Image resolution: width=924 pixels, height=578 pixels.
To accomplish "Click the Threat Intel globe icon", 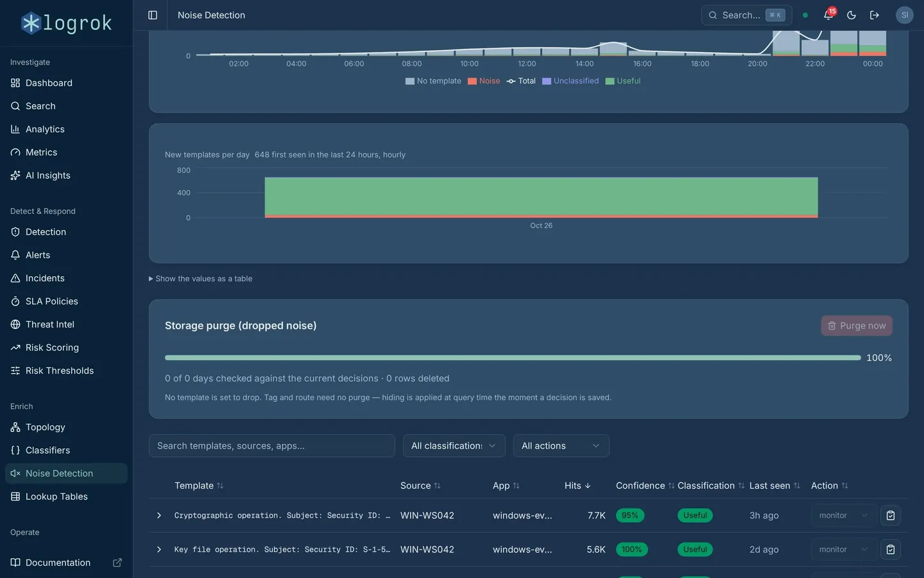I will (15, 324).
